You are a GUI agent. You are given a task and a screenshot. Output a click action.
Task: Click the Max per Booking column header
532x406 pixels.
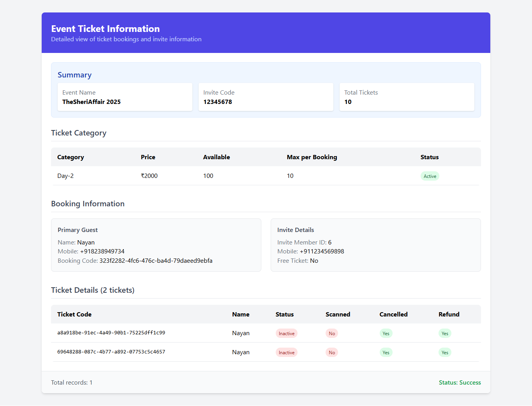(x=312, y=157)
